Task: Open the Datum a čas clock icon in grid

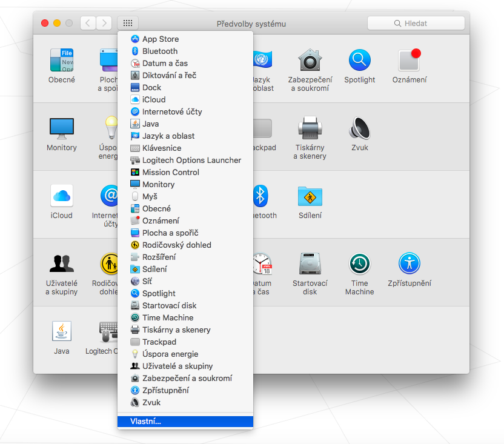Action: tap(263, 263)
